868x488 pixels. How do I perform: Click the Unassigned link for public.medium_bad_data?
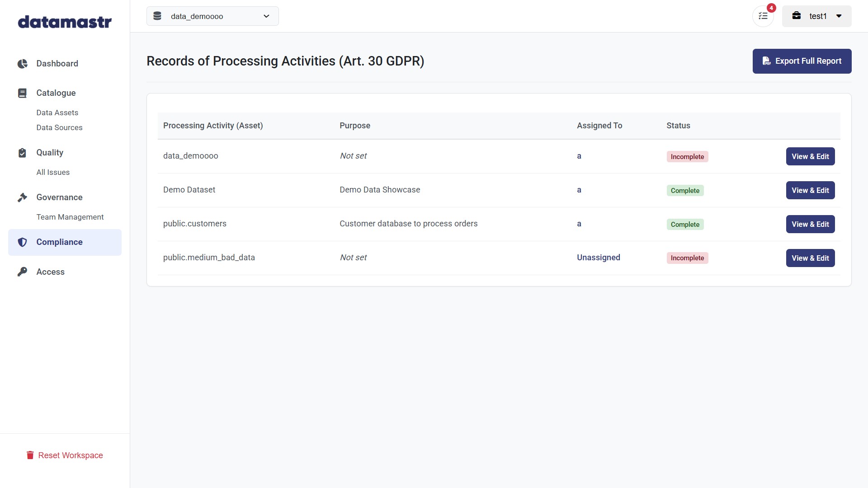click(599, 258)
